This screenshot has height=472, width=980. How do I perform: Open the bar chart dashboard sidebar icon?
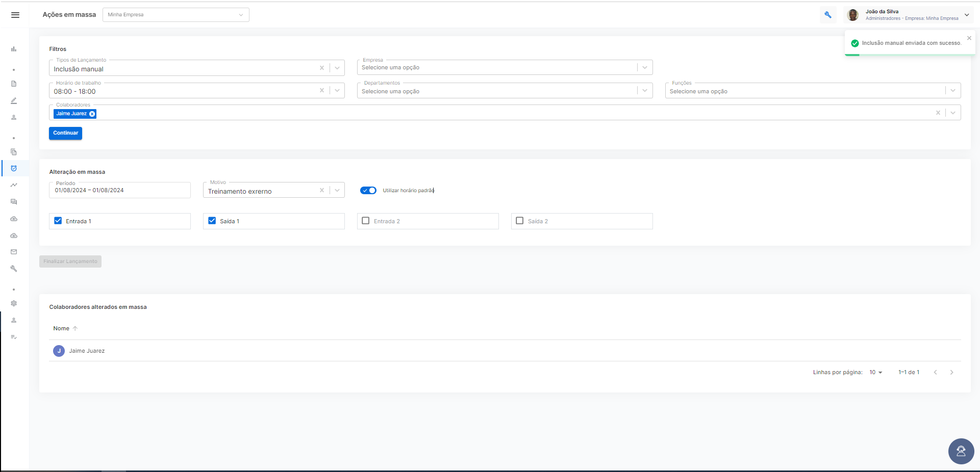(14, 49)
